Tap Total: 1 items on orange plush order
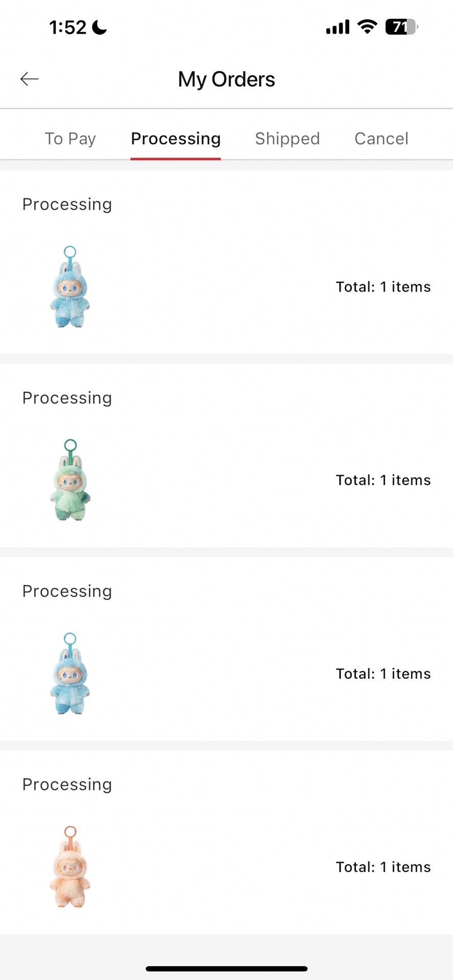The image size is (453, 980). point(383,867)
